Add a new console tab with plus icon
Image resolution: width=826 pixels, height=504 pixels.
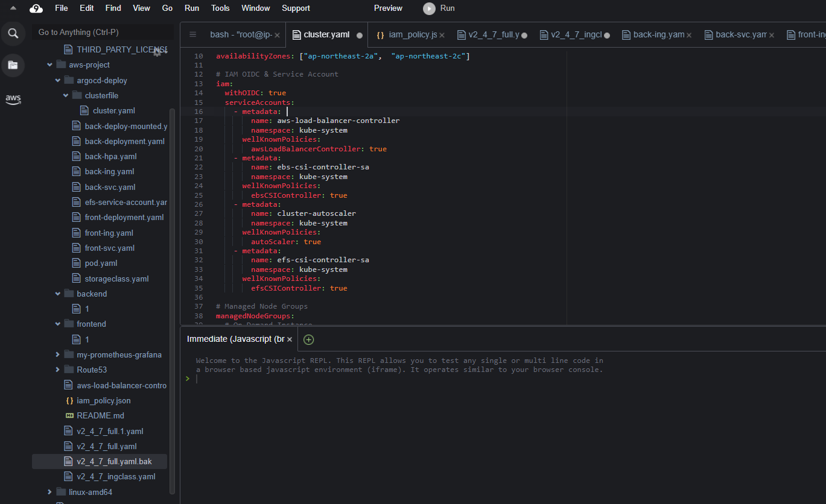point(308,339)
